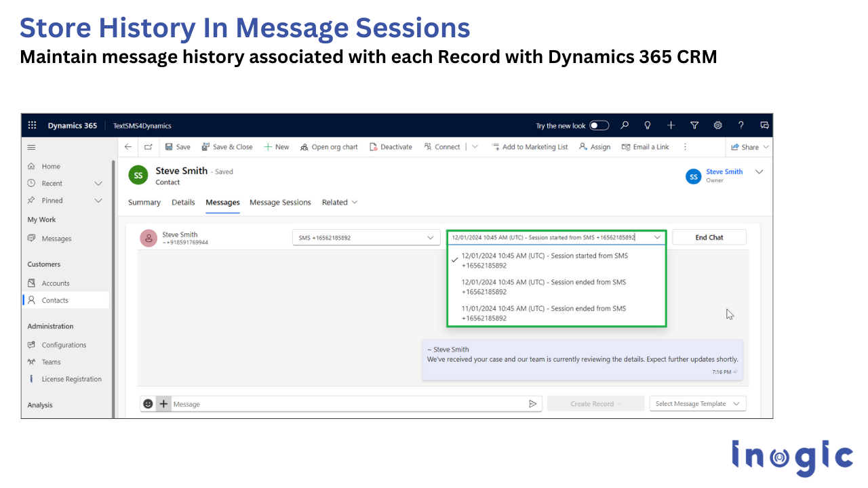Viewport: 868px width, 488px height.
Task: Open the Related tab dropdown
Action: 340,203
